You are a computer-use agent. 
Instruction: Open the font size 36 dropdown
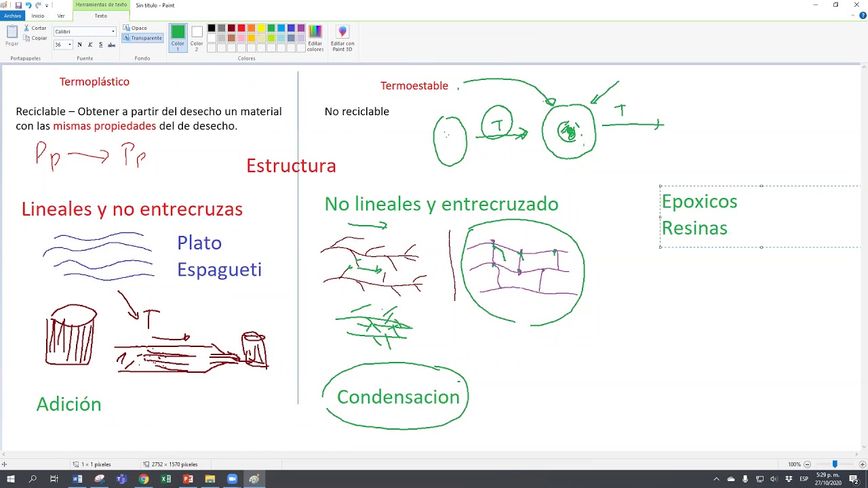[69, 45]
